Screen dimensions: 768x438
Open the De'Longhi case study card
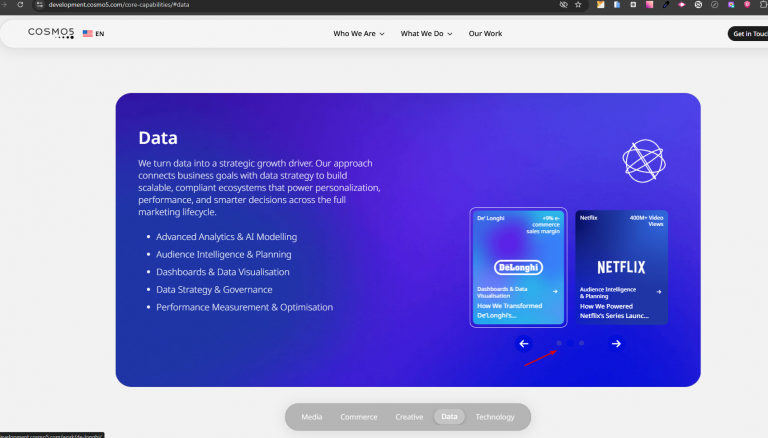(x=518, y=267)
